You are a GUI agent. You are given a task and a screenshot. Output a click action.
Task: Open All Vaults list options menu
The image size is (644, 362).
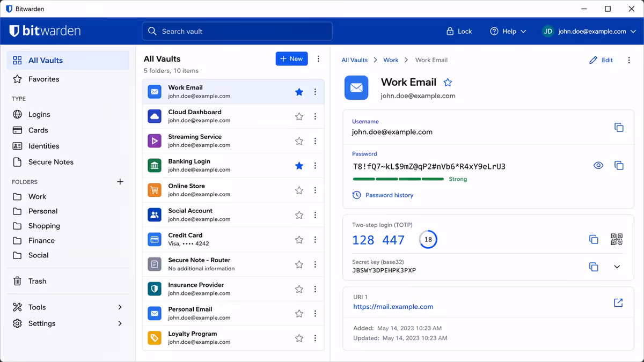coord(318,59)
